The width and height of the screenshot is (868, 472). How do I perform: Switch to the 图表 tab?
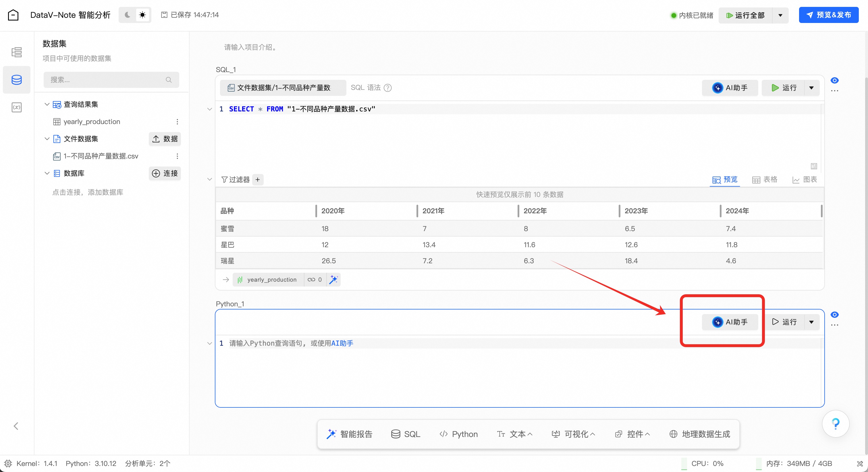pos(805,179)
